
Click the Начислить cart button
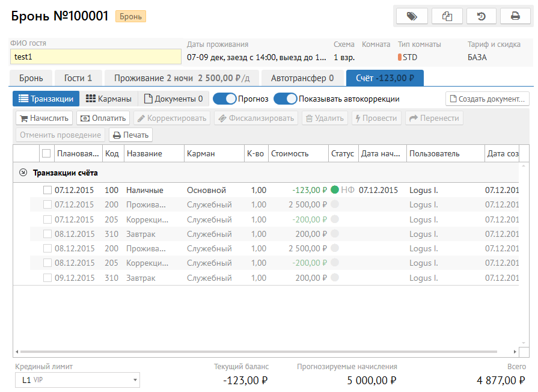coord(44,118)
